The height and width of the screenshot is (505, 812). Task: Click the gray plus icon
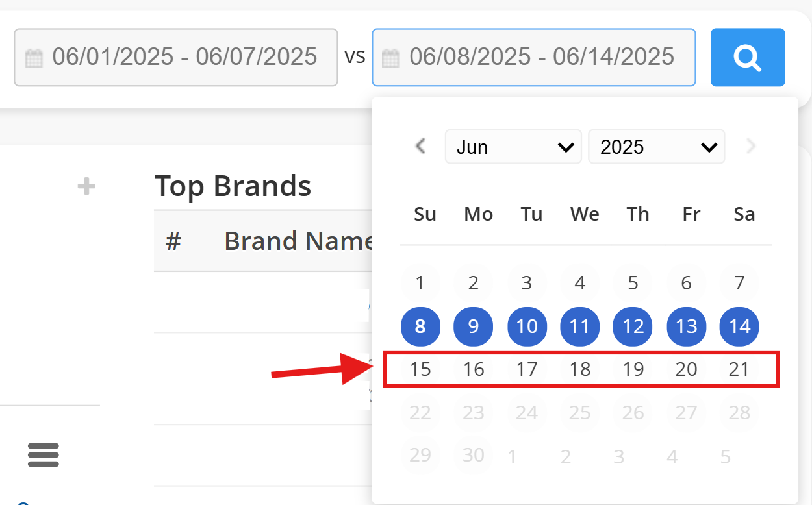(x=86, y=187)
